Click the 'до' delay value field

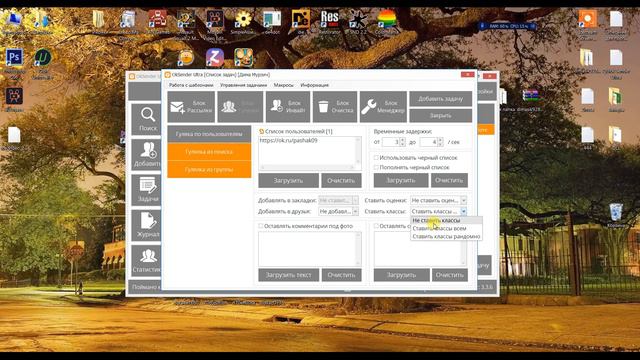pos(429,142)
